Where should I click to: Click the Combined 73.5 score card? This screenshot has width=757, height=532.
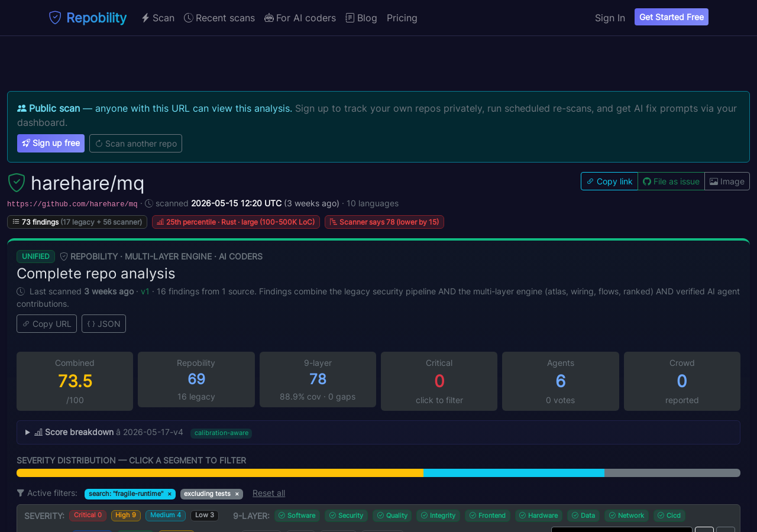click(x=75, y=381)
